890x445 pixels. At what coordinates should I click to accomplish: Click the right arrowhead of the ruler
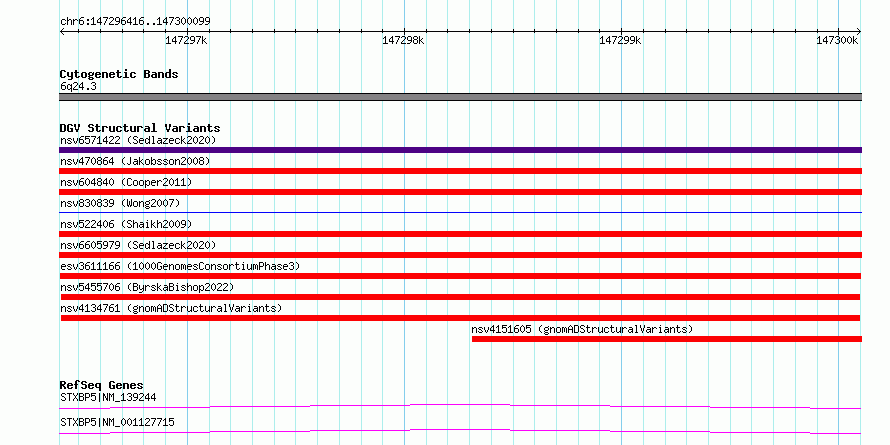(x=859, y=32)
